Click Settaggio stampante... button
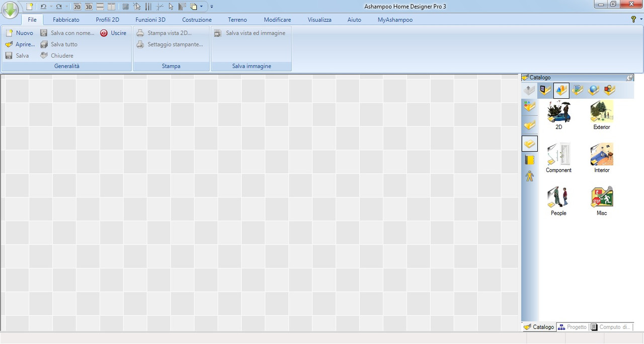This screenshot has width=644, height=344. pos(170,44)
